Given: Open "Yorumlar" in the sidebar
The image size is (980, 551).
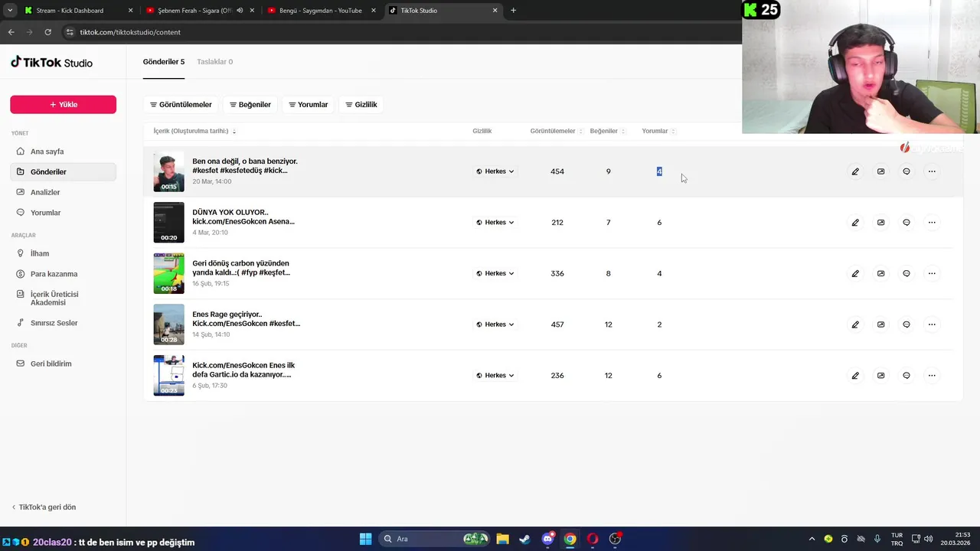Looking at the screenshot, I should (63, 213).
